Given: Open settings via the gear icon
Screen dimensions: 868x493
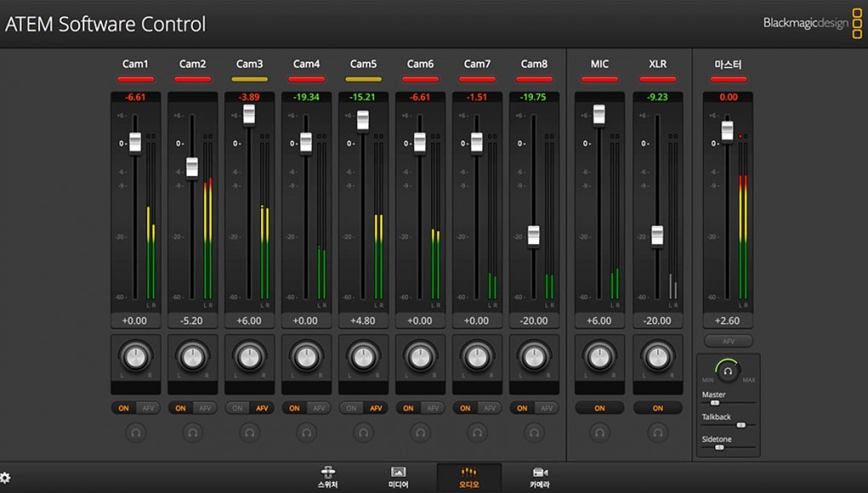Looking at the screenshot, I should click(6, 478).
